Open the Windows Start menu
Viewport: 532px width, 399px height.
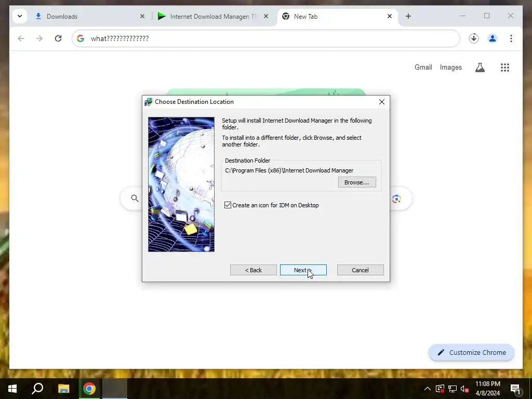12,389
